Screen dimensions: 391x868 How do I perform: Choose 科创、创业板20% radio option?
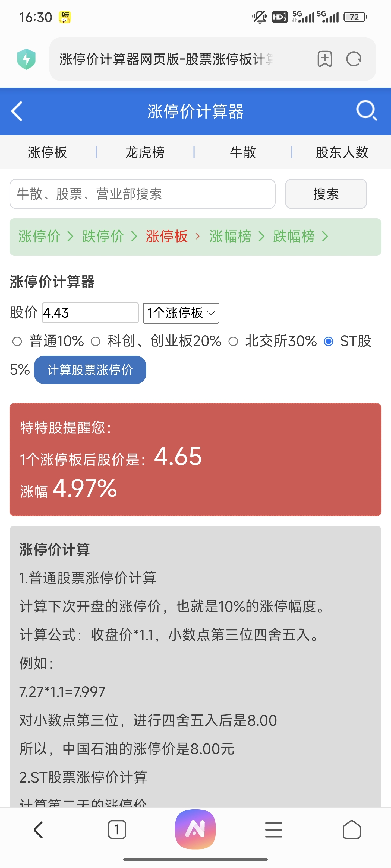pyautogui.click(x=96, y=341)
